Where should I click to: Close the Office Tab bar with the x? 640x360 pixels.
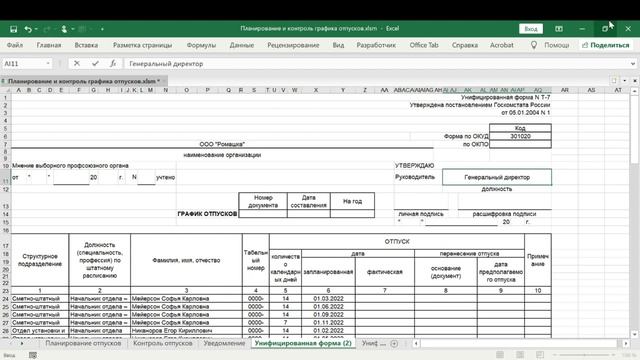pos(635,81)
